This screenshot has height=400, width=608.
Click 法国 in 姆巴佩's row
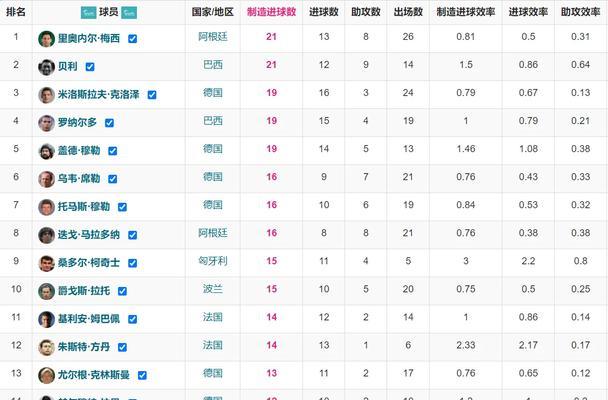tap(213, 317)
